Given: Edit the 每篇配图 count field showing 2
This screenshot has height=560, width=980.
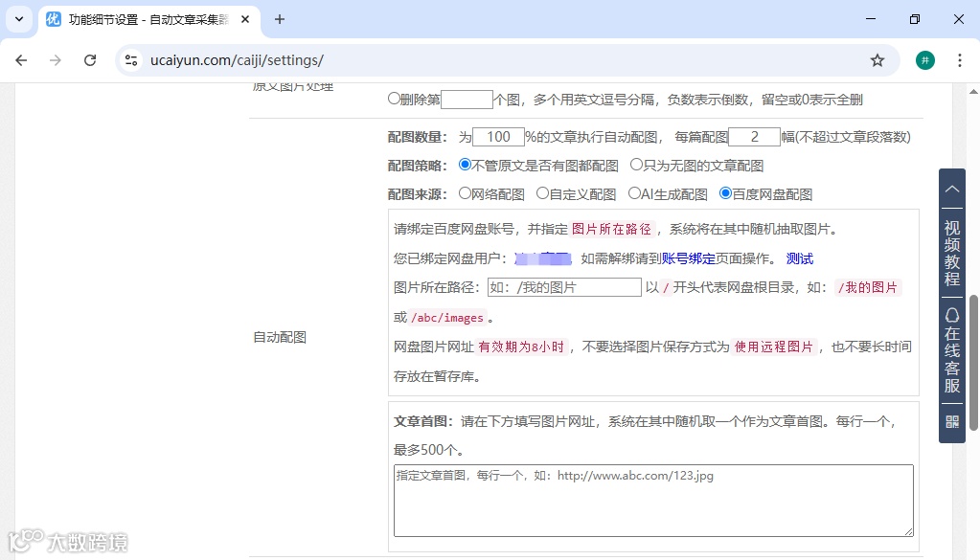Looking at the screenshot, I should pyautogui.click(x=754, y=137).
